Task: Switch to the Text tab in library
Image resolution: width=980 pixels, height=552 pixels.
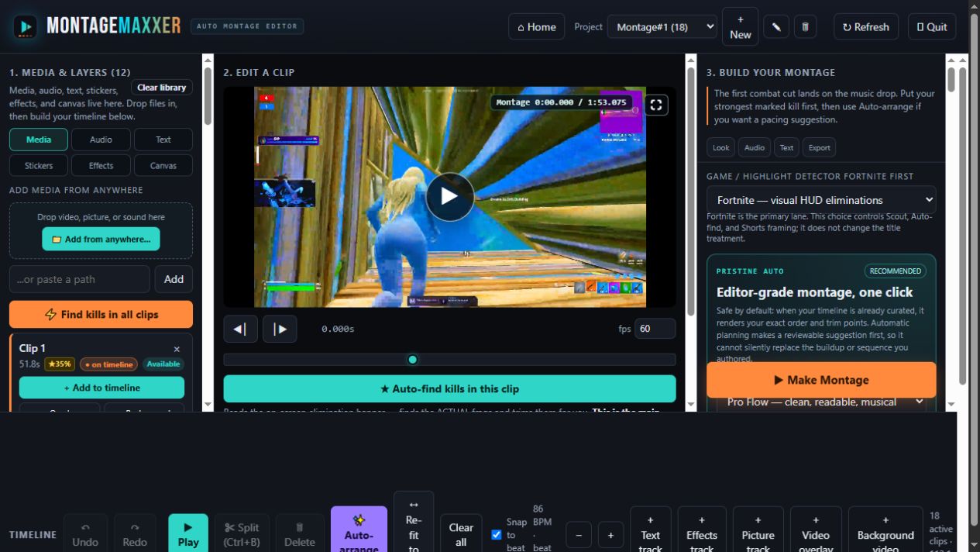Action: (x=163, y=140)
